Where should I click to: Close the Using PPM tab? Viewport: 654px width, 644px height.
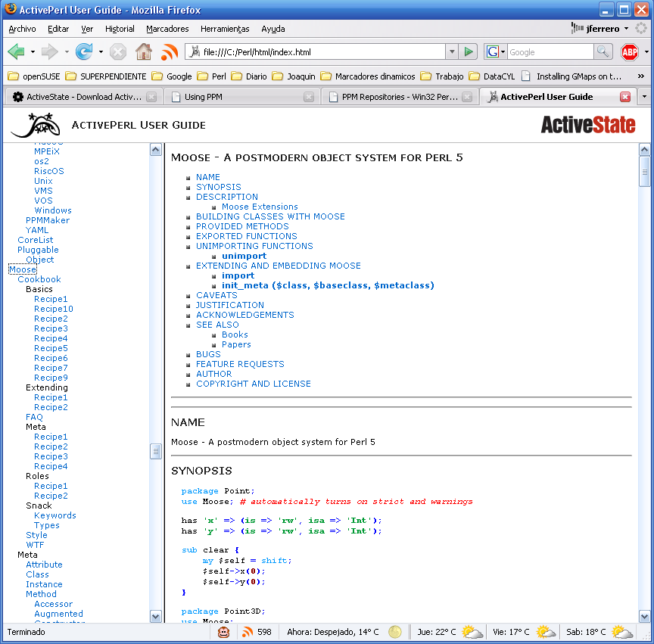click(309, 97)
